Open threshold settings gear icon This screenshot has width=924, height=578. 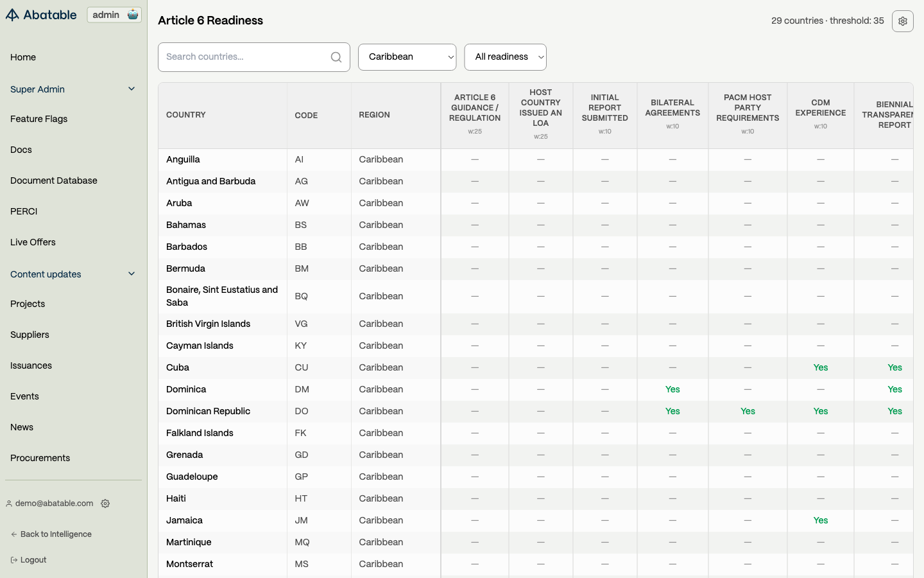tap(902, 21)
